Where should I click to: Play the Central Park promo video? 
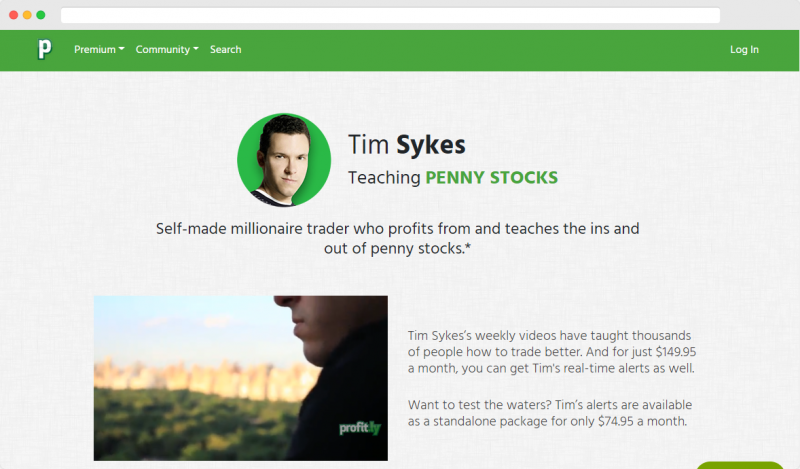click(x=240, y=378)
